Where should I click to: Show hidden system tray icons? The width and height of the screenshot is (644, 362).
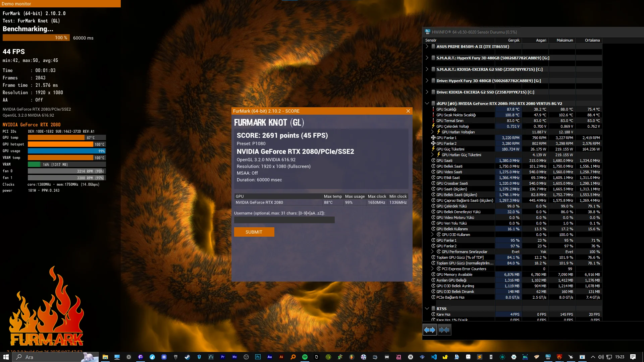[593, 357]
